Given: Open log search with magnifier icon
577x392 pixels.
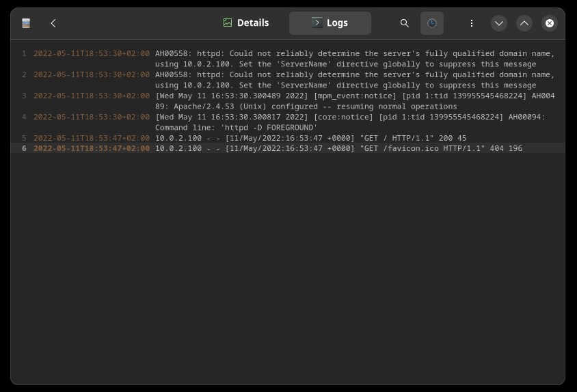Looking at the screenshot, I should tap(405, 23).
